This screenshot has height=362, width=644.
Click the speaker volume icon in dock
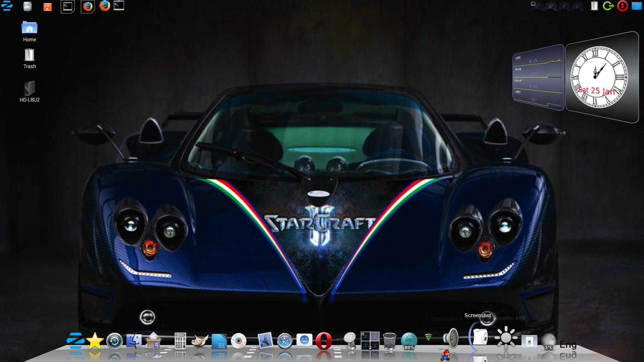451,338
